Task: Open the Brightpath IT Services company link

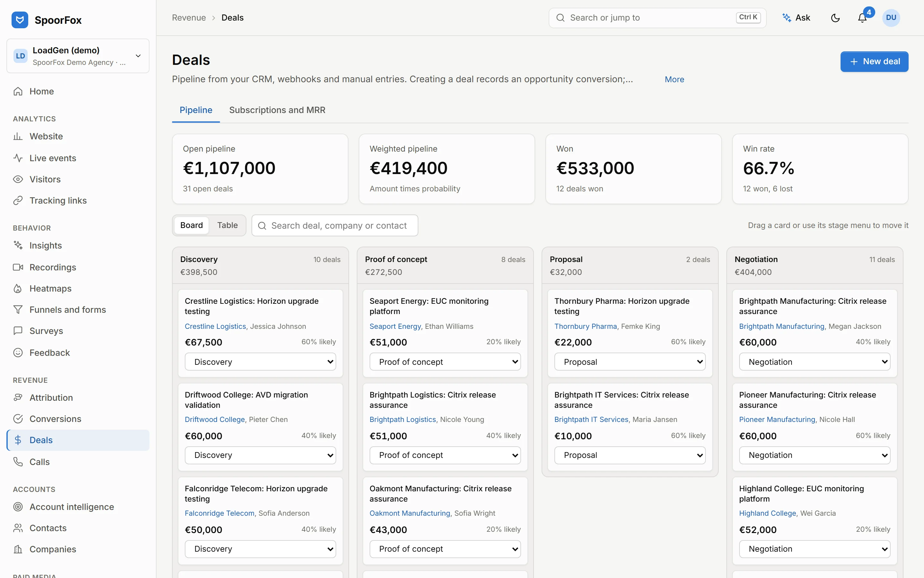Action: click(591, 420)
